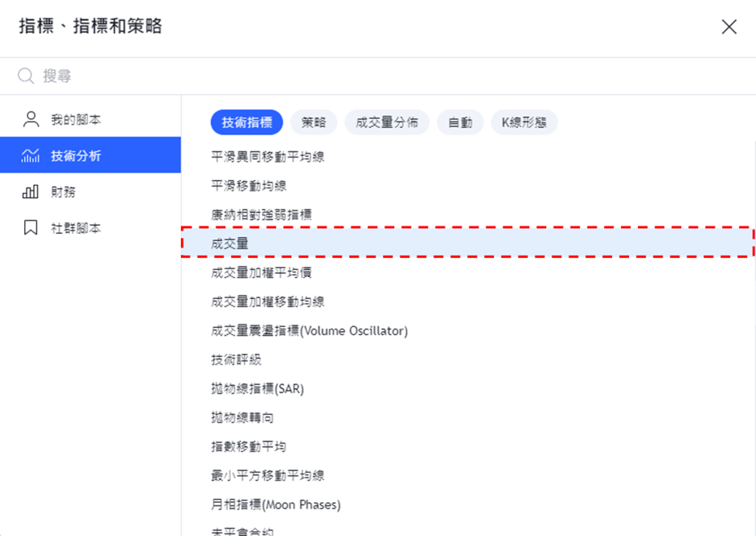Add 康納相對強弱指標 to chart

pos(261,215)
